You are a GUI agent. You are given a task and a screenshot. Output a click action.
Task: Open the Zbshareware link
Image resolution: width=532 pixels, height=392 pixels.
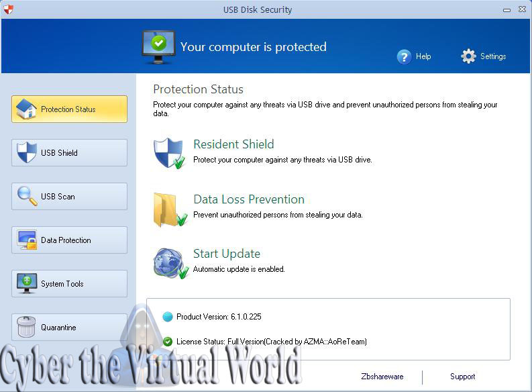pyautogui.click(x=382, y=377)
